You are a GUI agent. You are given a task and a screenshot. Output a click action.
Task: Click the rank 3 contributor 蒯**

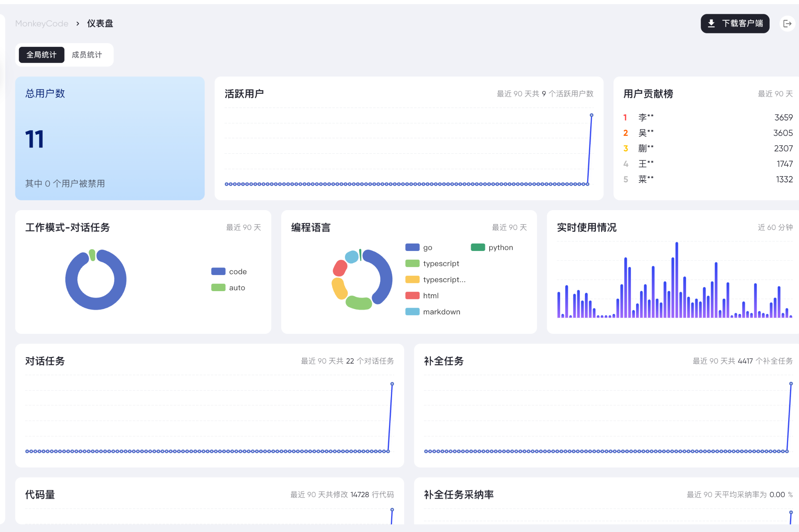coord(646,148)
